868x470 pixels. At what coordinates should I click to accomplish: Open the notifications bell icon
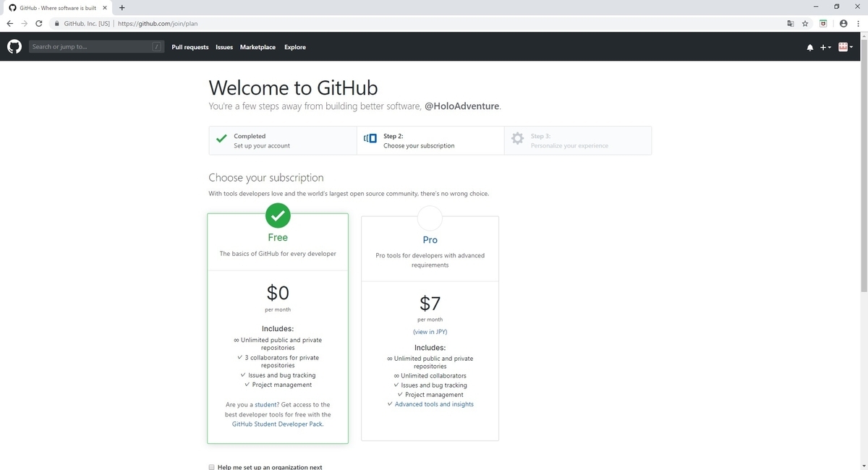click(809, 48)
